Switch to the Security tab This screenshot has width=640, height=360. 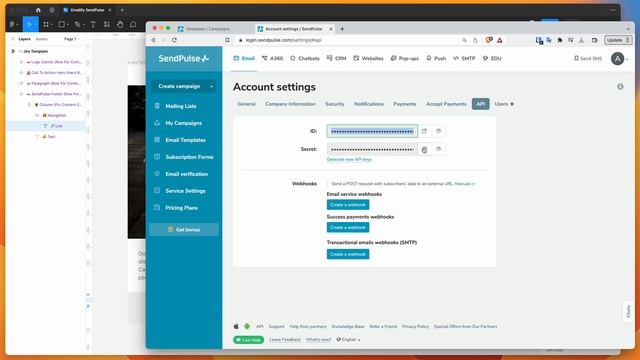pyautogui.click(x=335, y=104)
